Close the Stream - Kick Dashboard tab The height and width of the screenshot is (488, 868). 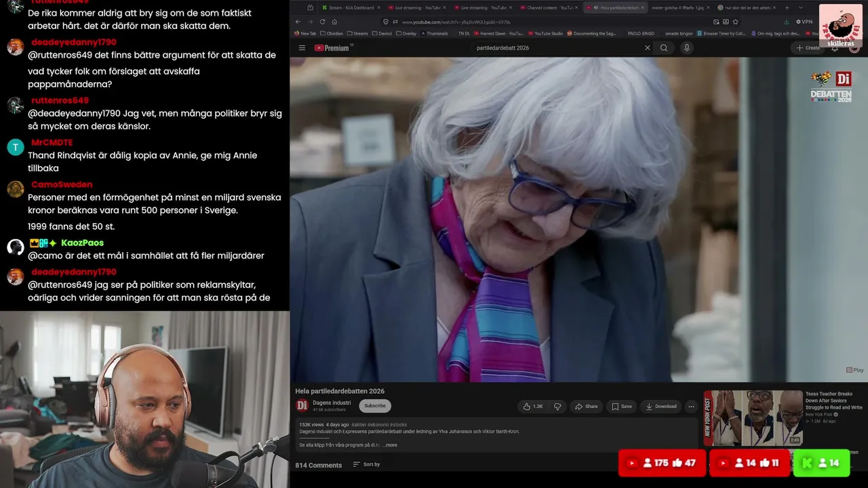coord(378,7)
